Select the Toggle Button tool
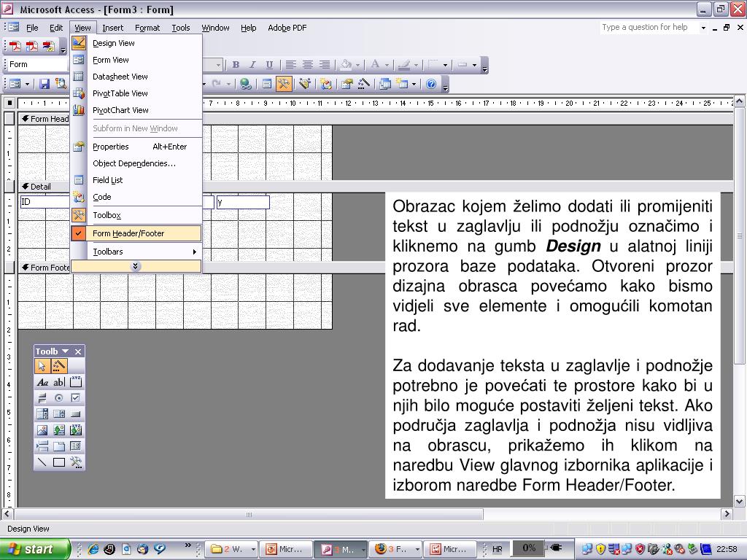 pyautogui.click(x=42, y=398)
